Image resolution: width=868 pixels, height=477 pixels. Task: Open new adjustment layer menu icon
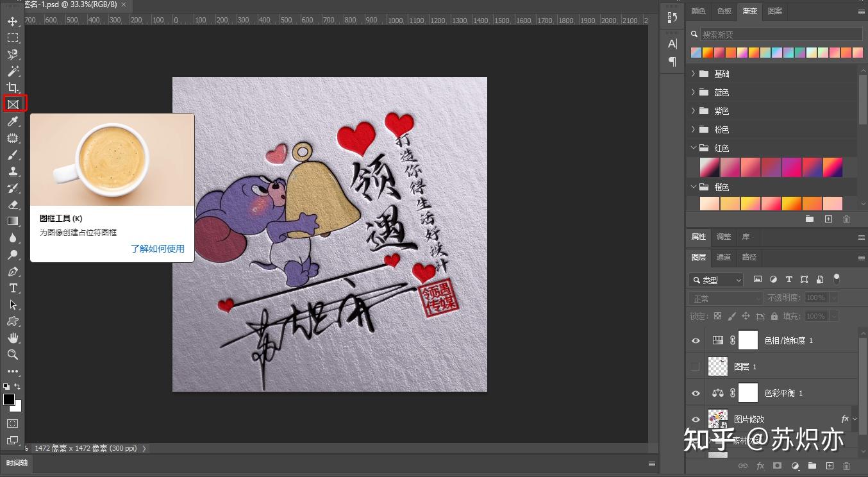tap(795, 466)
